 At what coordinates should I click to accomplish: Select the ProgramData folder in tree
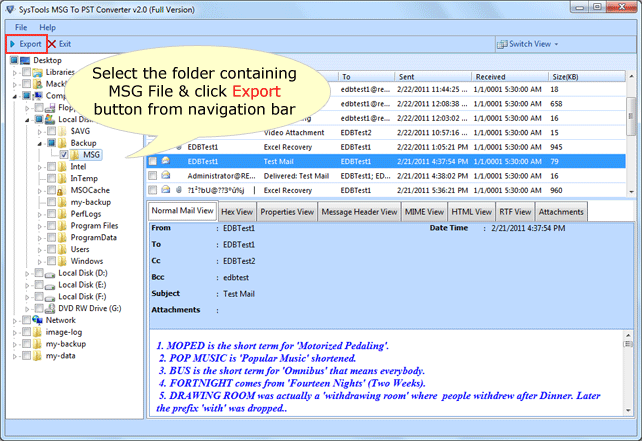pos(93,237)
